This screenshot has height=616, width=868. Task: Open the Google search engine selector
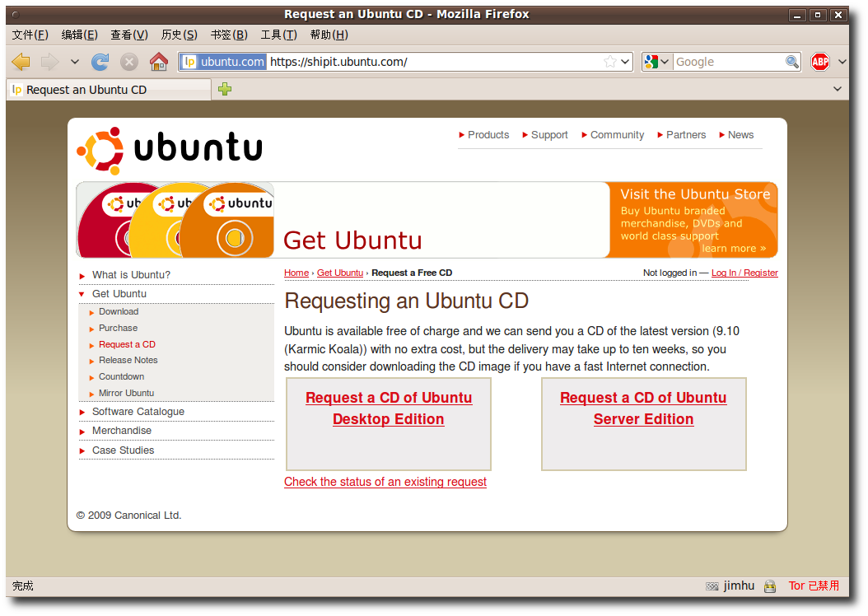coord(657,62)
